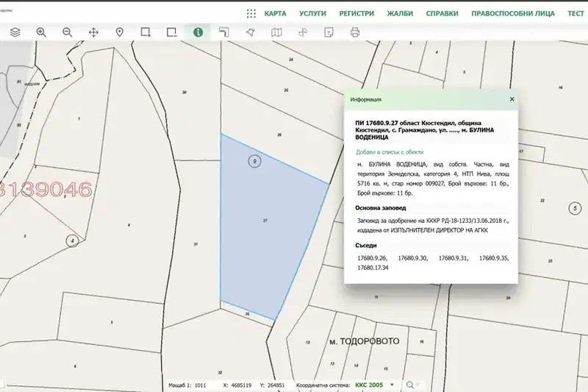588x392 pixels.
Task: Click the circled block number 5 marker
Action: [x=575, y=208]
